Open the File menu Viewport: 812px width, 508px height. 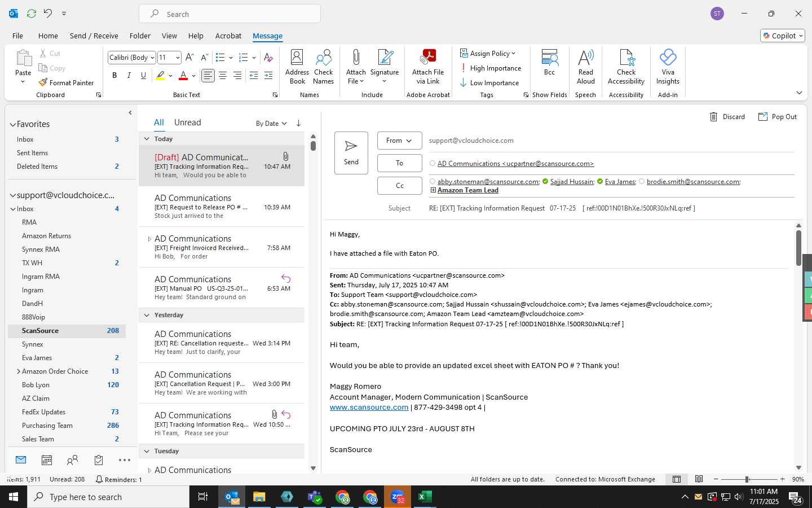[x=17, y=36]
